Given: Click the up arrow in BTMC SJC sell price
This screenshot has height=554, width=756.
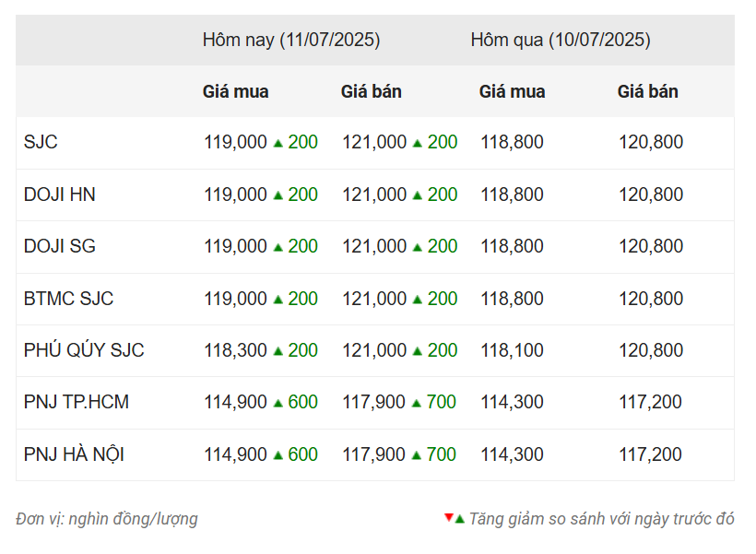Looking at the screenshot, I should pyautogui.click(x=418, y=300).
